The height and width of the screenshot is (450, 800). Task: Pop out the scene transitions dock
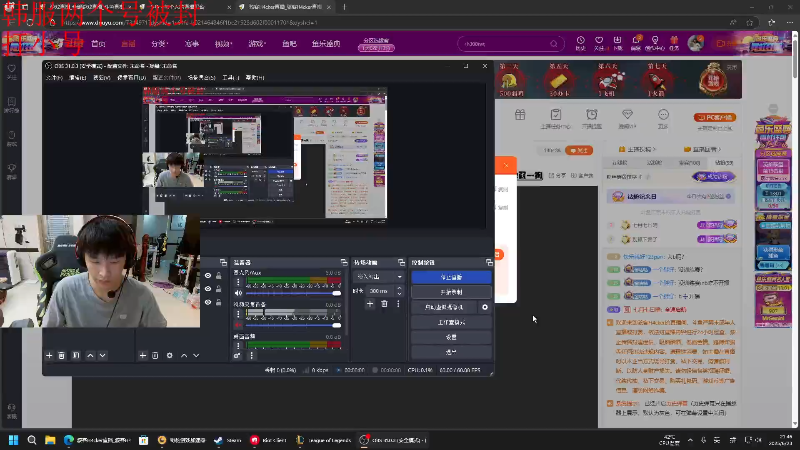point(401,262)
